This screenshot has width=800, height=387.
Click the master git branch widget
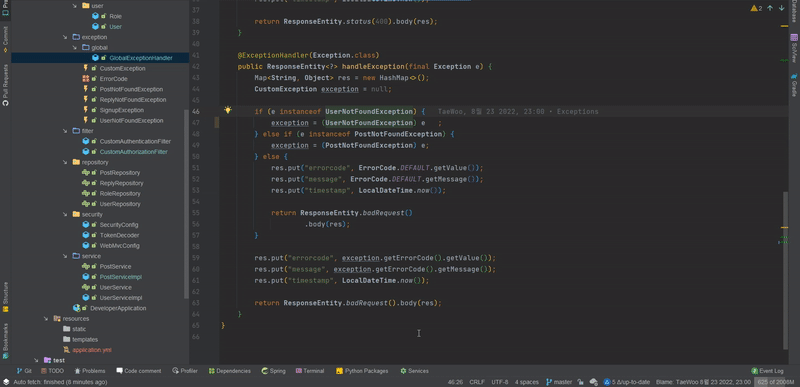[559, 382]
